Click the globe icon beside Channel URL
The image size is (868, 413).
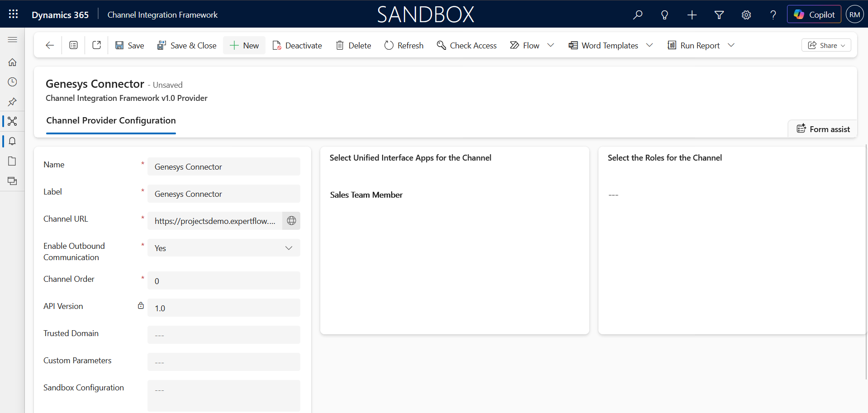291,221
